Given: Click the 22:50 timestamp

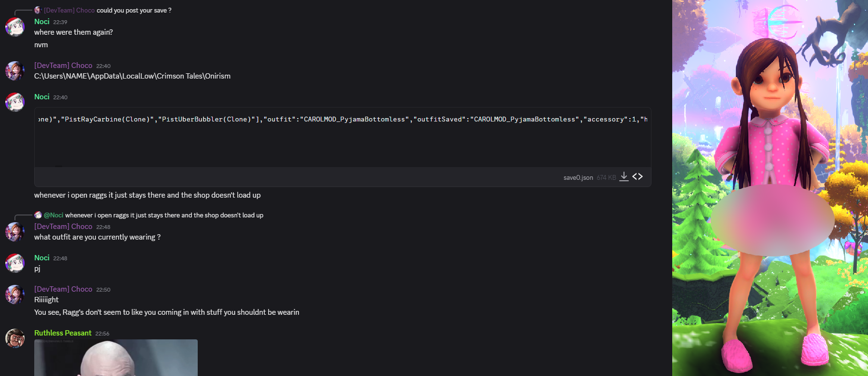Looking at the screenshot, I should click(x=103, y=290).
